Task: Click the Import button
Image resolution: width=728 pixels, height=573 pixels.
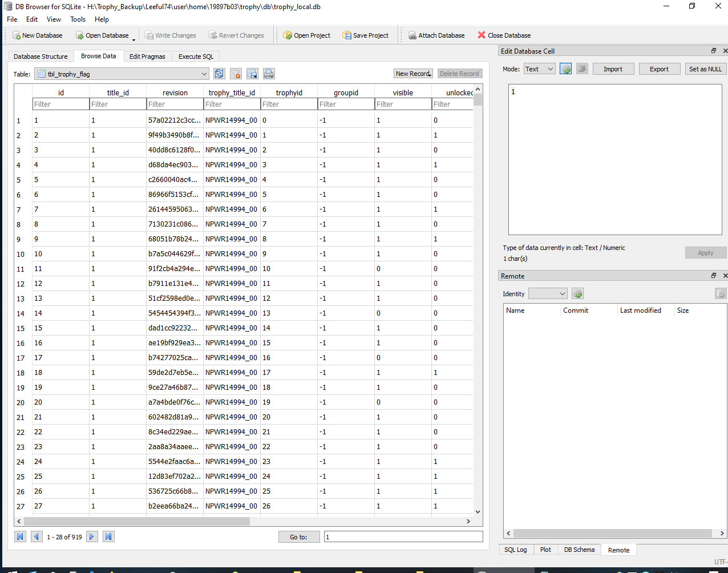Action: [613, 69]
